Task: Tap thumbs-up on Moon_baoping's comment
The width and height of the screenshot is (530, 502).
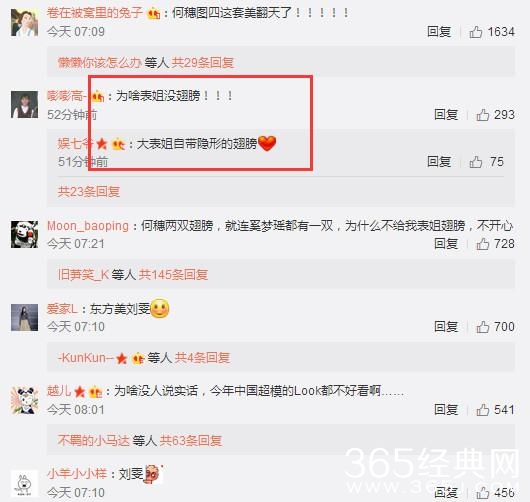Action: pos(483,244)
